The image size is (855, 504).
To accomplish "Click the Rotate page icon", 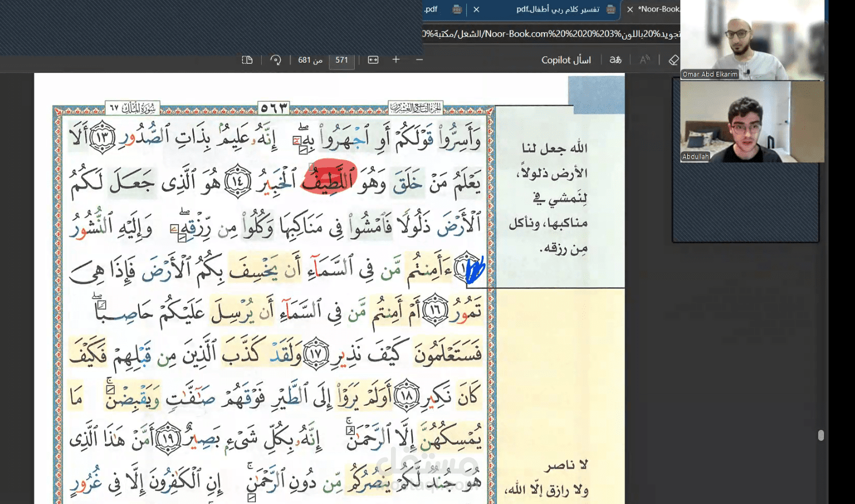I will pyautogui.click(x=276, y=60).
